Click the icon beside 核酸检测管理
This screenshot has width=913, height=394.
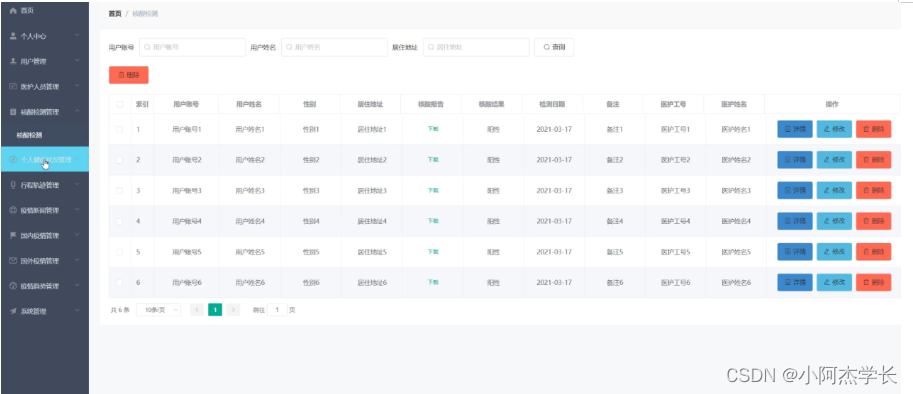pos(13,112)
